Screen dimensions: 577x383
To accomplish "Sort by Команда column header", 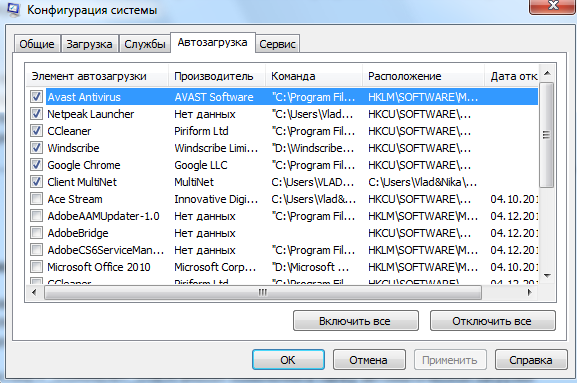I will [314, 76].
